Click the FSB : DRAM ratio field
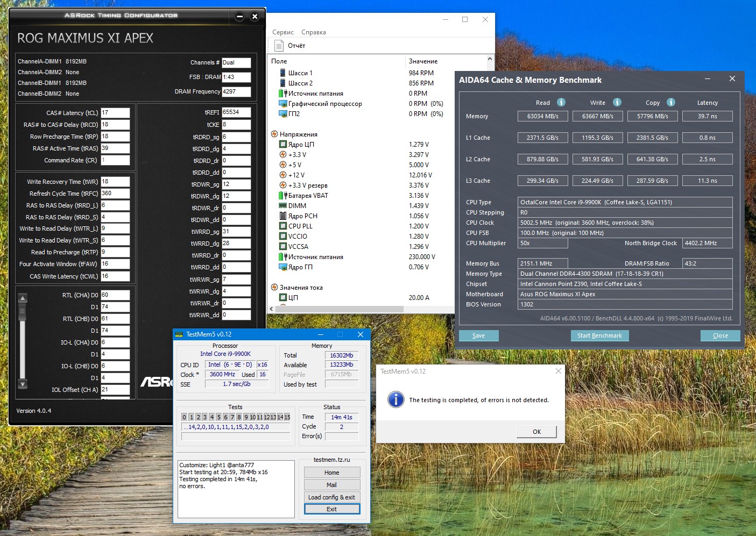 (x=236, y=77)
